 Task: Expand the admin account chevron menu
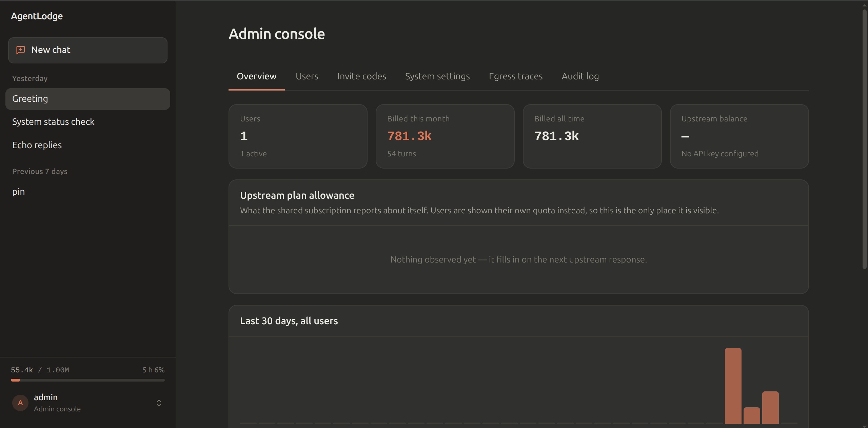coord(159,403)
